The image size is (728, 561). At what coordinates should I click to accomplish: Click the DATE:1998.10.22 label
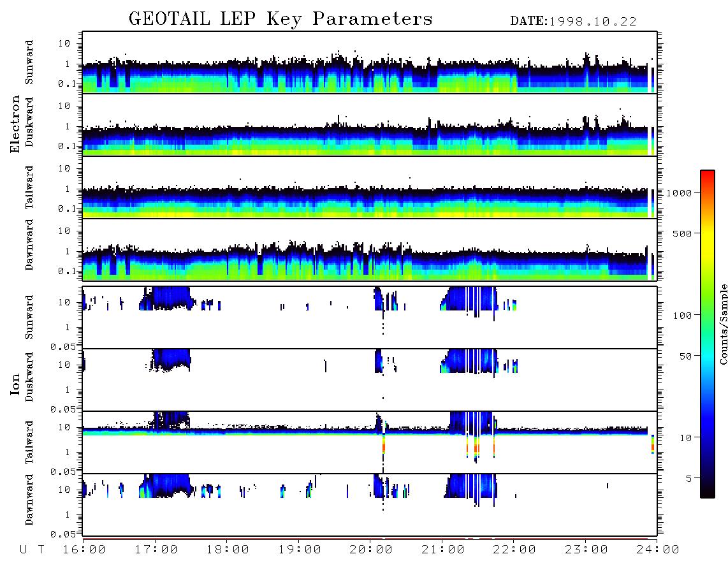tap(573, 22)
